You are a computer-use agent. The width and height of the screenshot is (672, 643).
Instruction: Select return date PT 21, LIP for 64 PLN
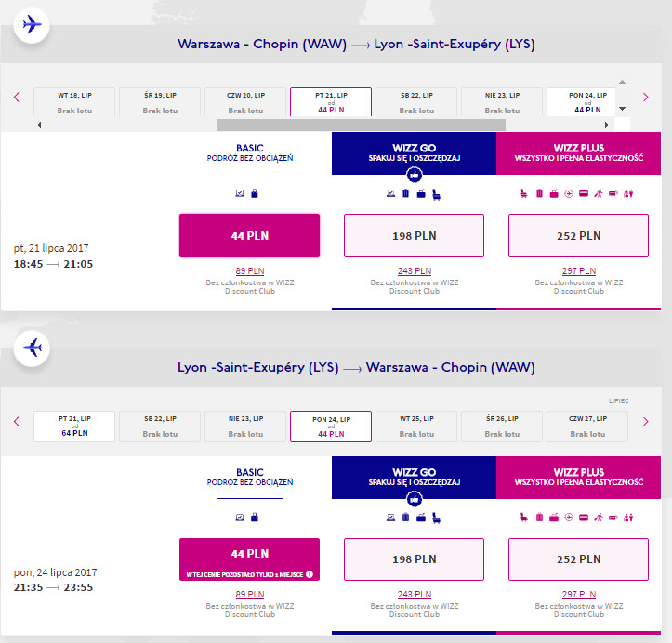pos(74,426)
